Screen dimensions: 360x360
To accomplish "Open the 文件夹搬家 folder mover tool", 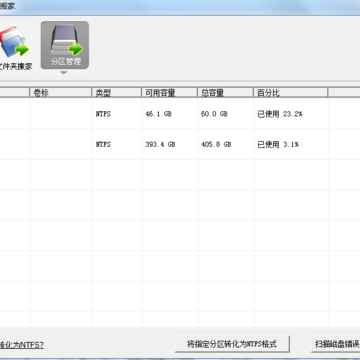I will pos(15,48).
